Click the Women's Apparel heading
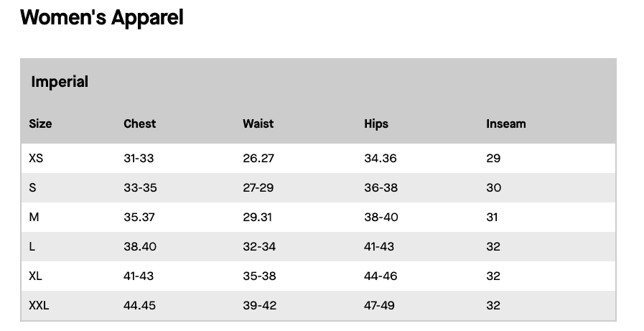This screenshot has height=331, width=644. (102, 17)
